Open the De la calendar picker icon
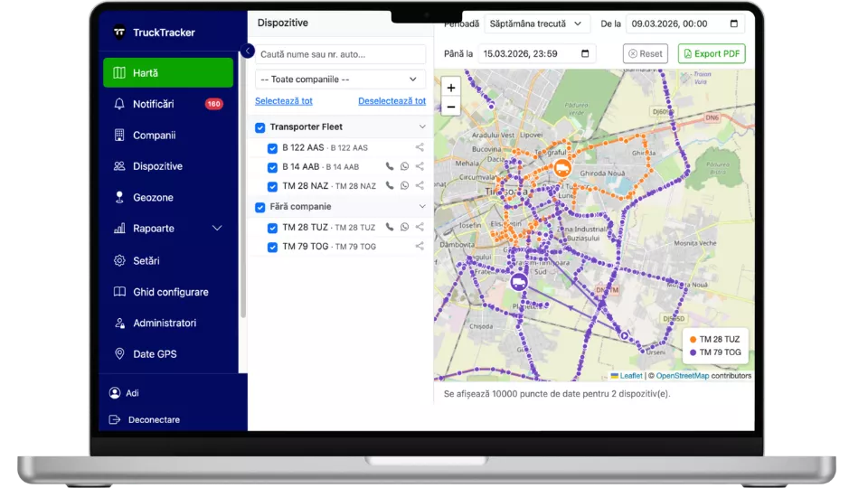The height and width of the screenshot is (488, 868). (734, 23)
